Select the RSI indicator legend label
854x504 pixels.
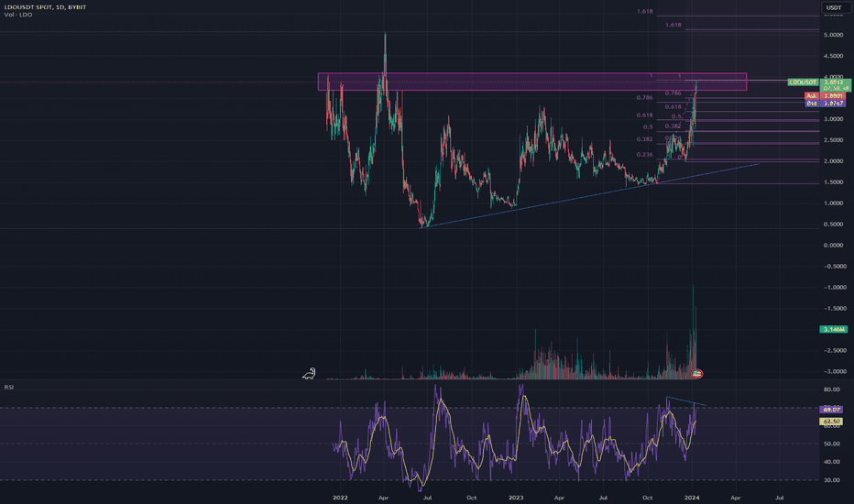pyautogui.click(x=9, y=387)
